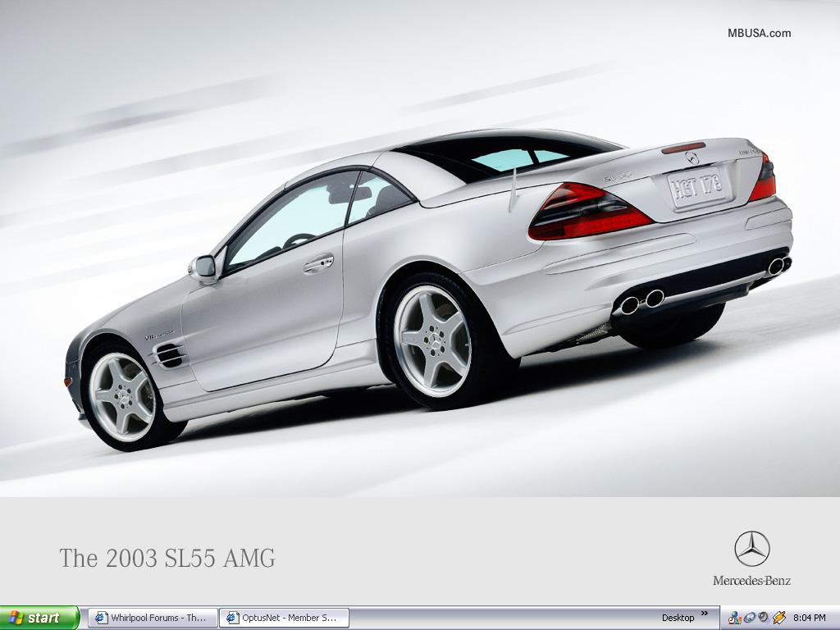
Task: Open MSN Messenger tray icon
Action: click(734, 618)
